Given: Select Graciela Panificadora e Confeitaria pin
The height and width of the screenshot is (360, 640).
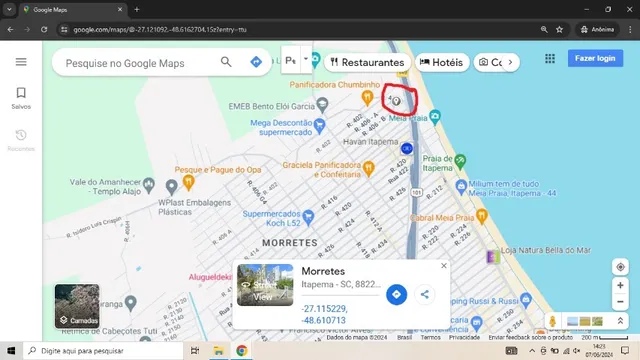Looking at the screenshot, I should point(369,168).
